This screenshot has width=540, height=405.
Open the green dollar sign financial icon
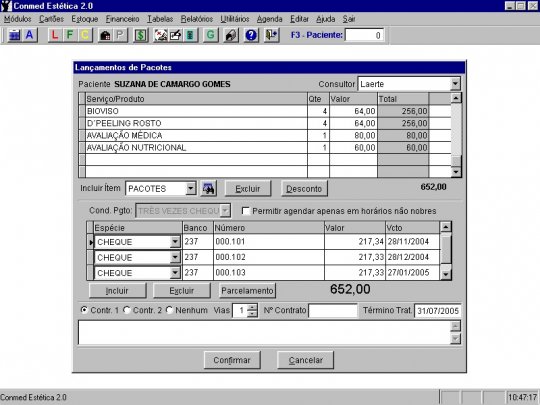141,35
